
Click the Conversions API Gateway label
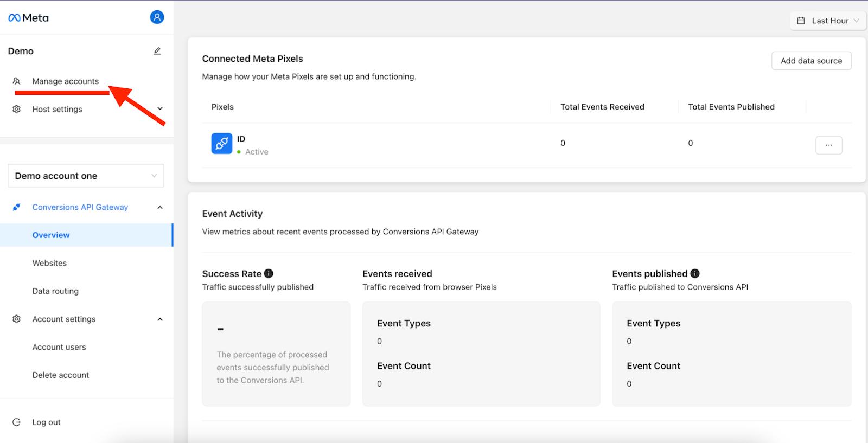click(80, 207)
